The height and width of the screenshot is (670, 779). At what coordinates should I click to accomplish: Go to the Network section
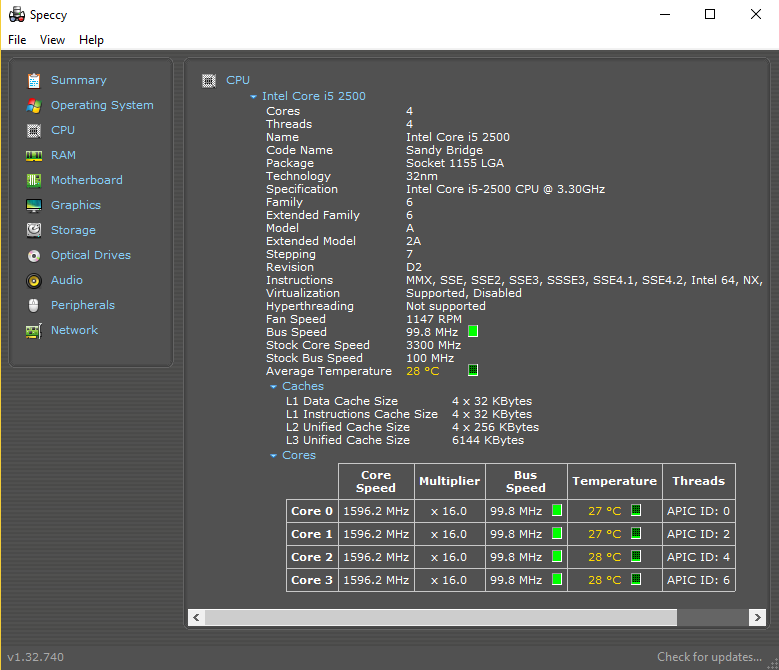pyautogui.click(x=74, y=330)
